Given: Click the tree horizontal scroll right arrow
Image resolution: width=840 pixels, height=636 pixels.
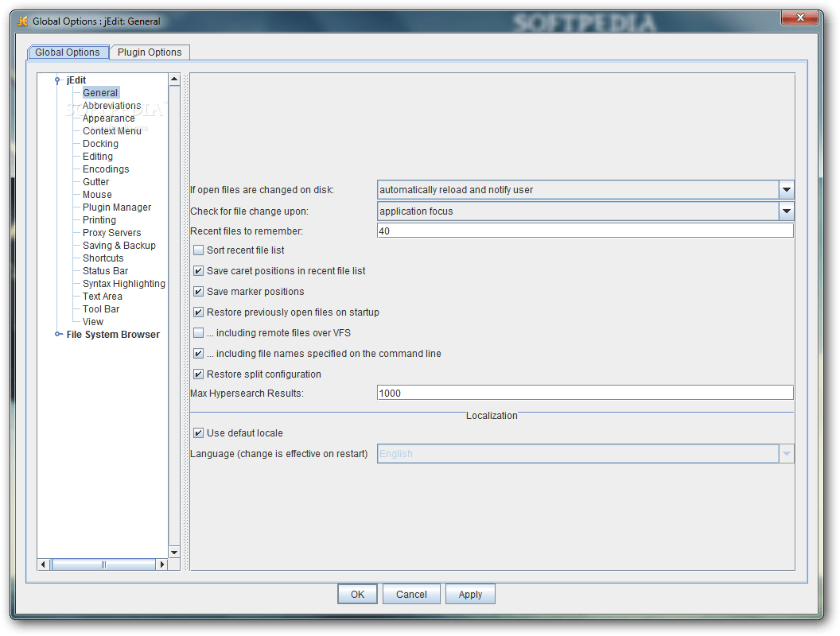Looking at the screenshot, I should (161, 564).
